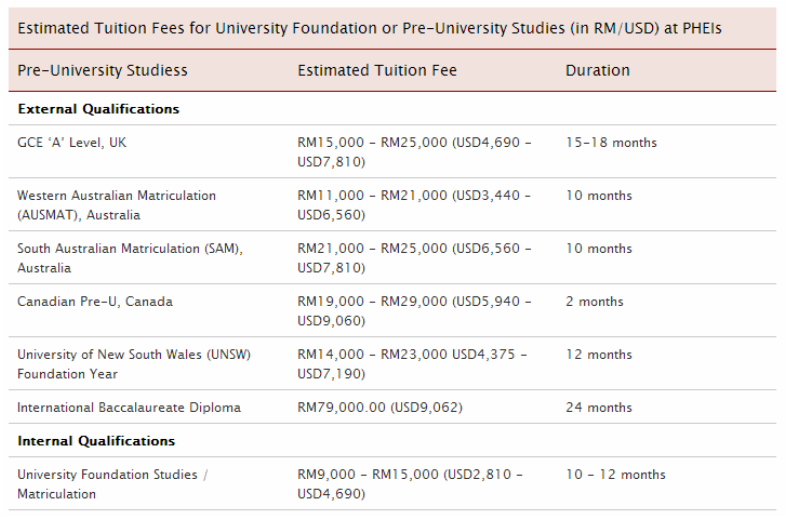Select the Western Australian Matriculation (AUSMAT) entry
The width and height of the screenshot is (786, 517).
(116, 205)
